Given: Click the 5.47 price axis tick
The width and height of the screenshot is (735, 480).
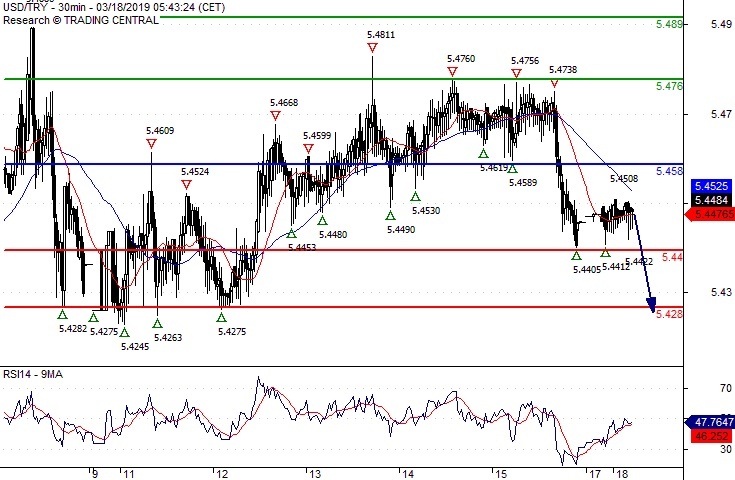Looking at the screenshot, I should coord(721,114).
